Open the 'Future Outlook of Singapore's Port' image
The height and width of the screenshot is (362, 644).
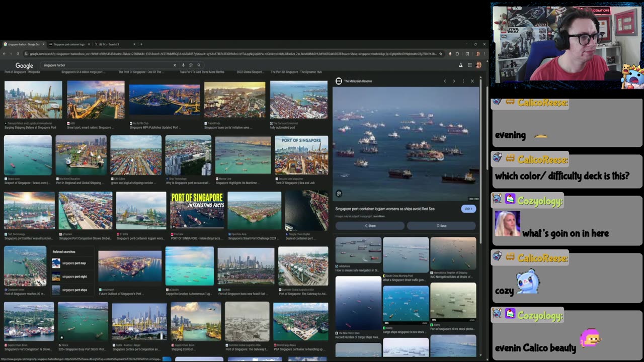click(x=130, y=266)
